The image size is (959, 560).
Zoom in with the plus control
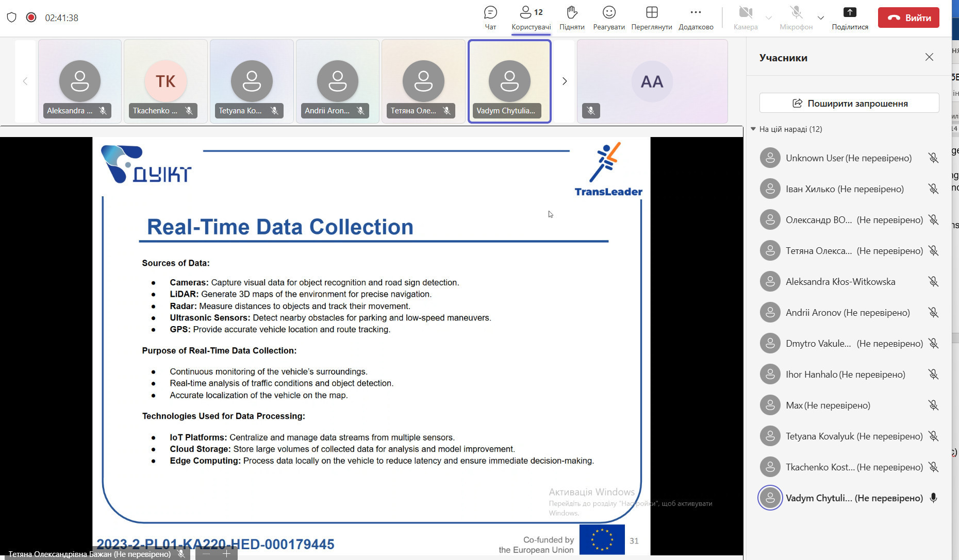(x=226, y=554)
